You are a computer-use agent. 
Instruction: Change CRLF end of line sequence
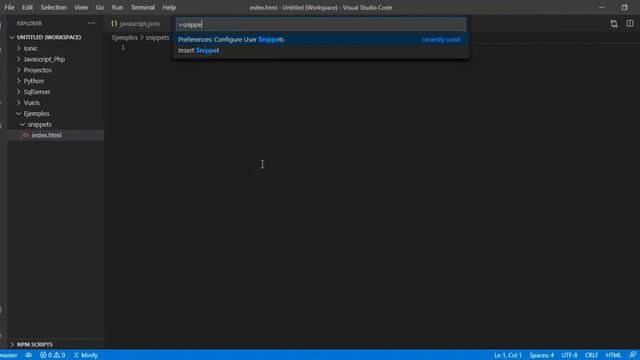tap(591, 355)
